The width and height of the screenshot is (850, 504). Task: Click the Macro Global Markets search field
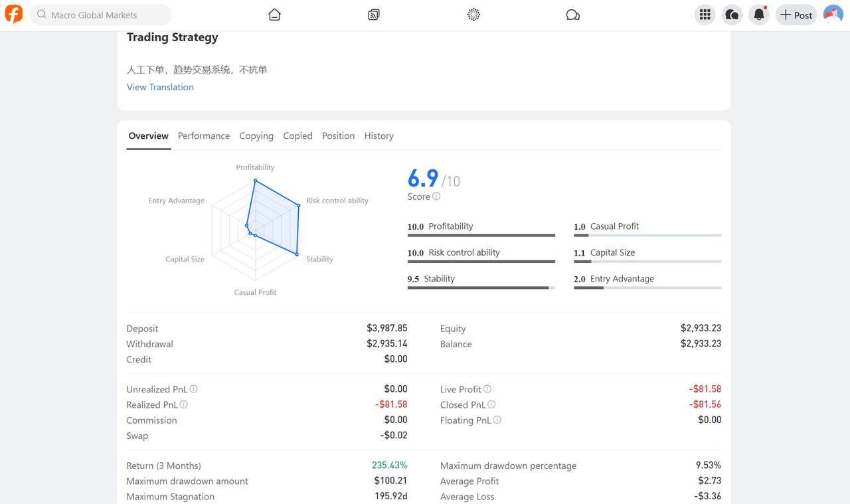[100, 14]
